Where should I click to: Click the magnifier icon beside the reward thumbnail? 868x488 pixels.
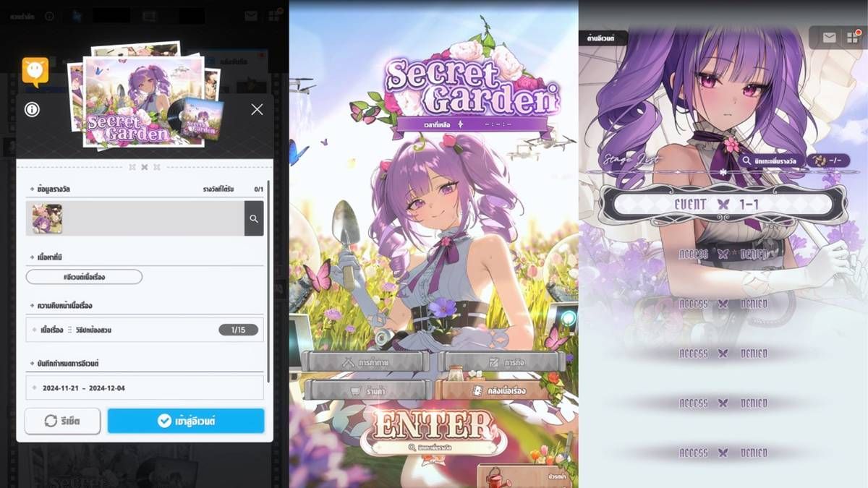[x=254, y=218]
